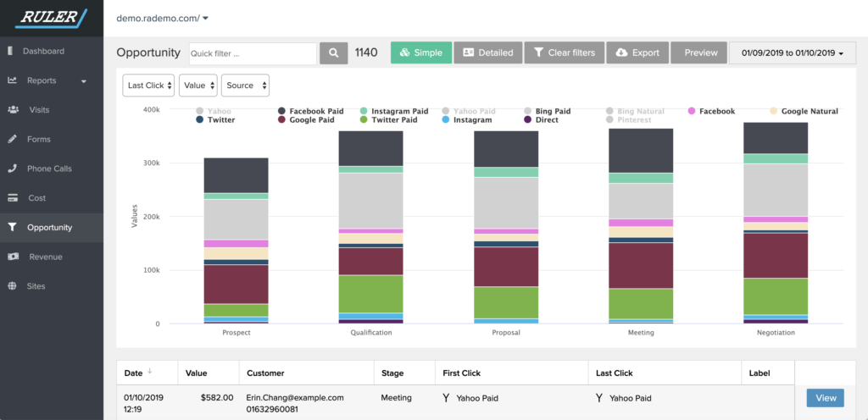Image resolution: width=868 pixels, height=420 pixels.
Task: Click the Revenue money icon
Action: click(x=13, y=257)
